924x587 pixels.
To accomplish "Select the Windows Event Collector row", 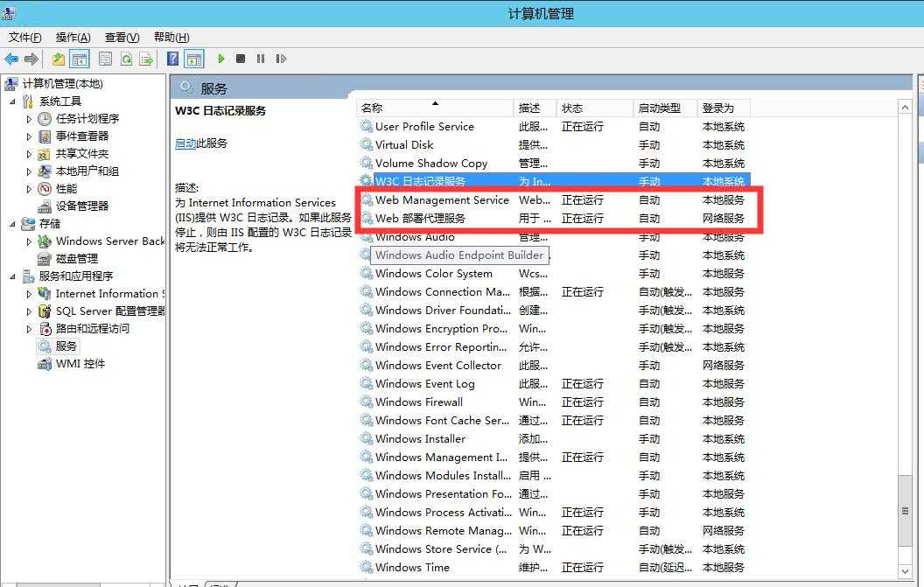I will [x=553, y=366].
